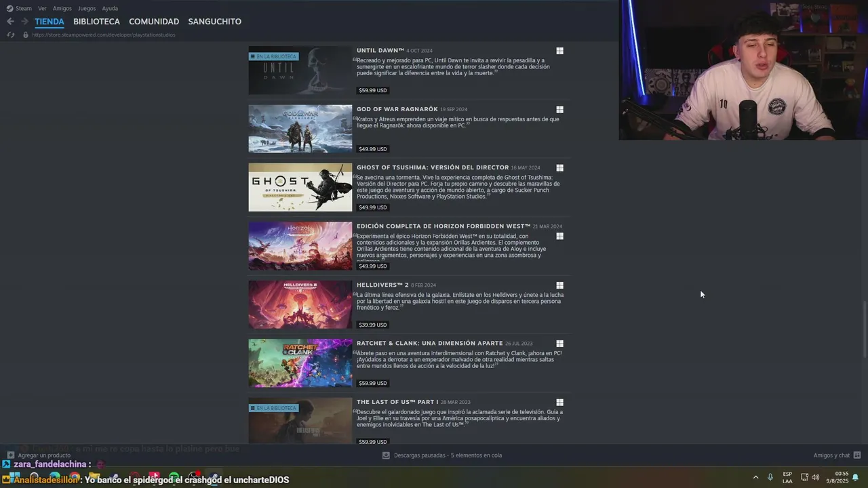The image size is (868, 488).
Task: Click the store URL address field
Action: click(x=104, y=35)
